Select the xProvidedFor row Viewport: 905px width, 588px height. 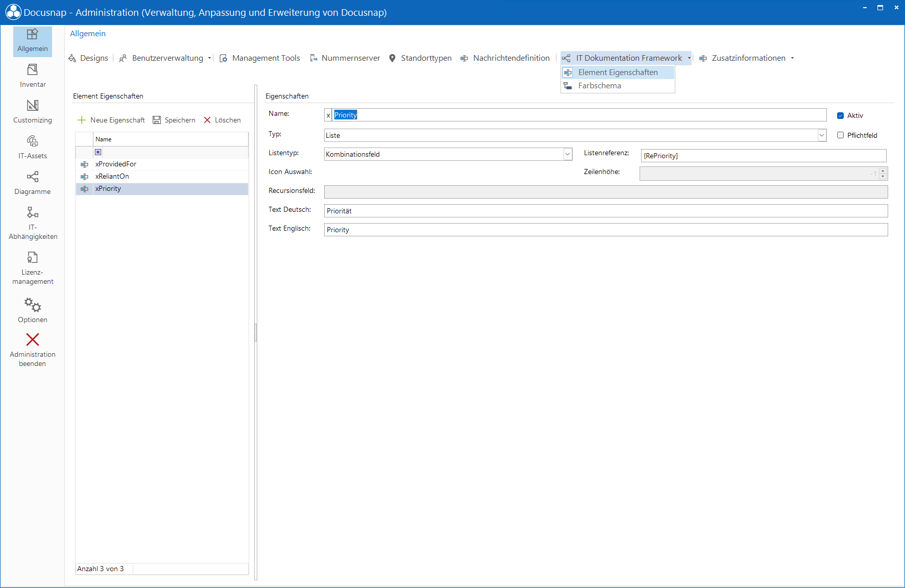(162, 164)
